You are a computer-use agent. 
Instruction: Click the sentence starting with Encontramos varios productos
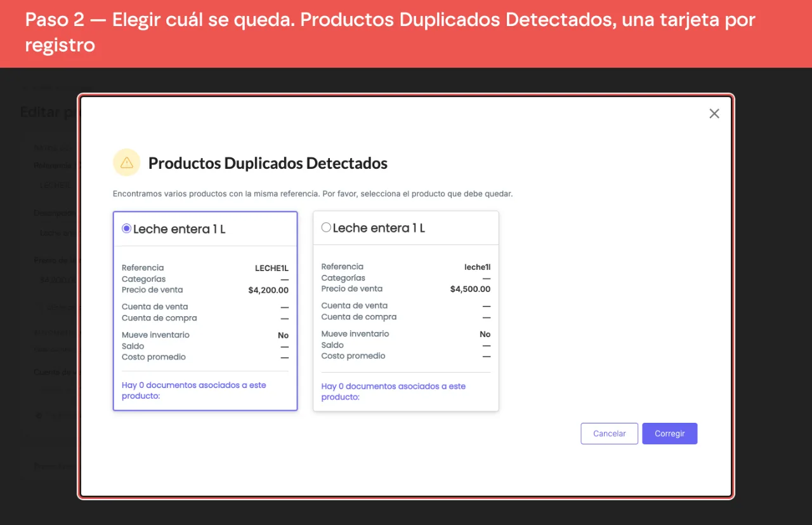click(x=313, y=194)
